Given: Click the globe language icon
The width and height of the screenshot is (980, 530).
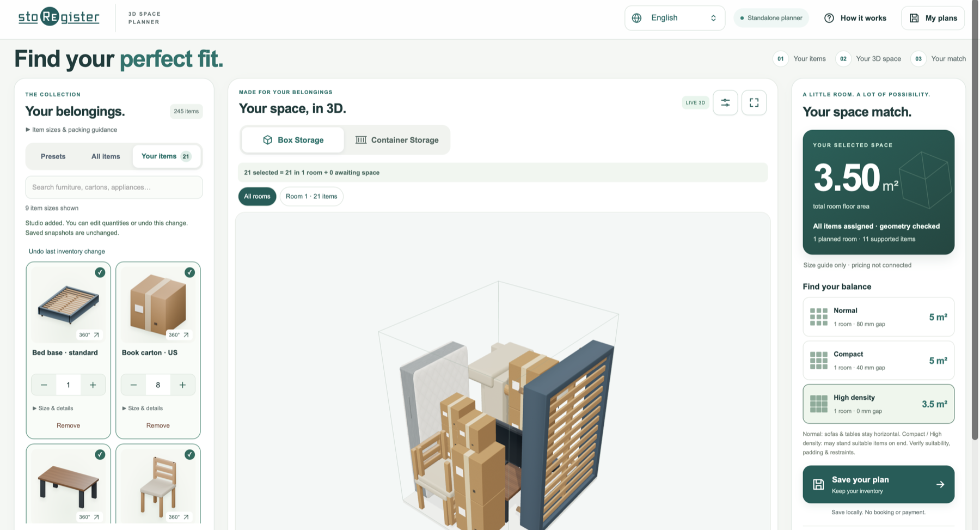Looking at the screenshot, I should (636, 18).
